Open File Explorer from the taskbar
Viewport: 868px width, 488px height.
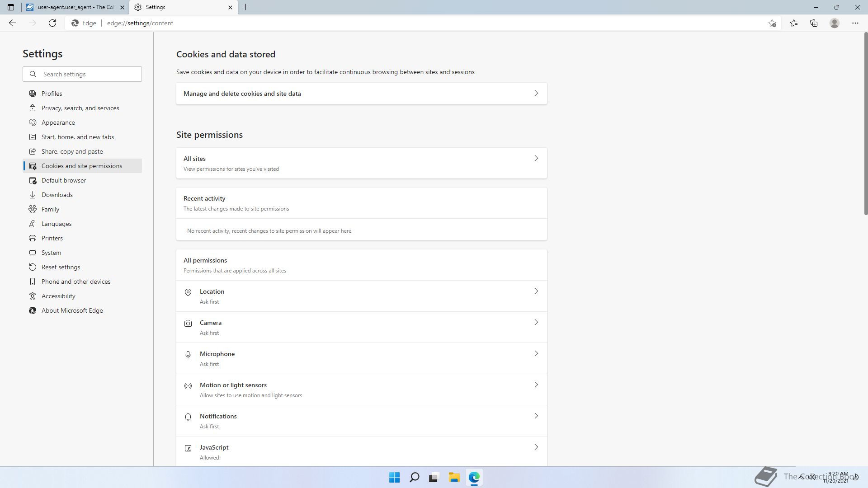click(454, 477)
